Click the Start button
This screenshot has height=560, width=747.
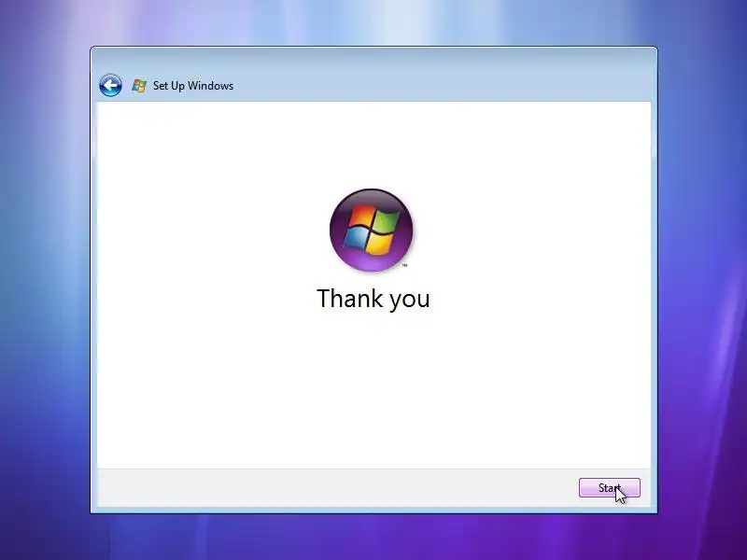point(610,487)
